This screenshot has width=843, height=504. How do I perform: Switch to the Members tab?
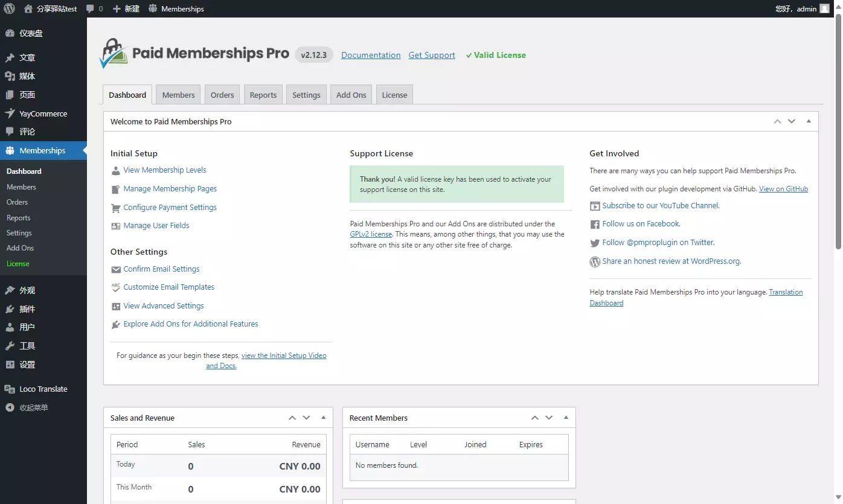pyautogui.click(x=178, y=95)
